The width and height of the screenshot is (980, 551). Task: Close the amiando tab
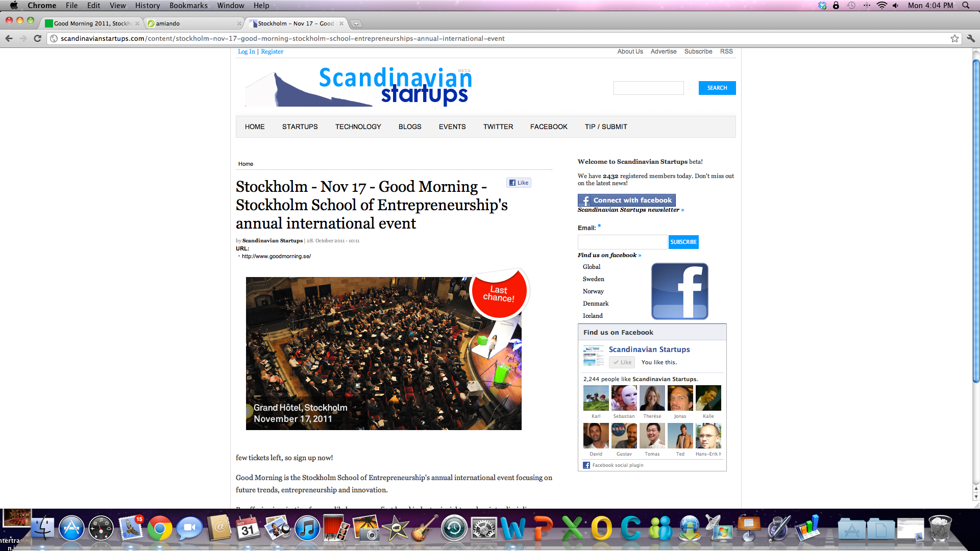click(x=239, y=23)
